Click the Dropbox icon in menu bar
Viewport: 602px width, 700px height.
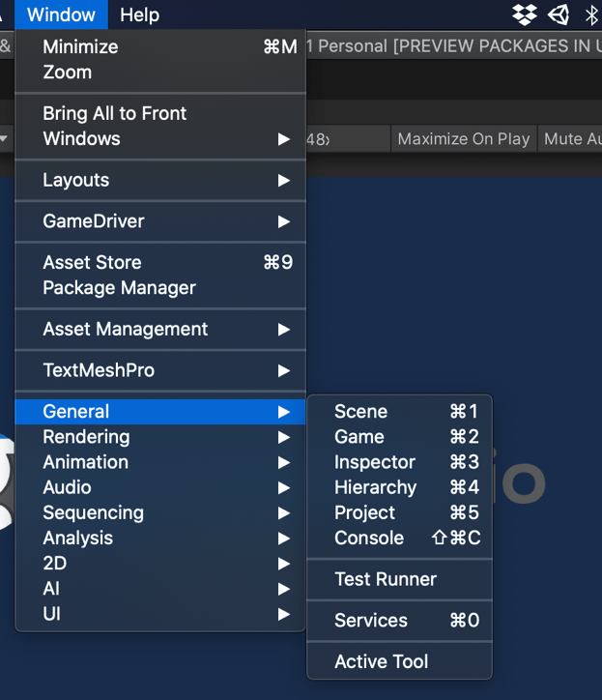click(525, 15)
